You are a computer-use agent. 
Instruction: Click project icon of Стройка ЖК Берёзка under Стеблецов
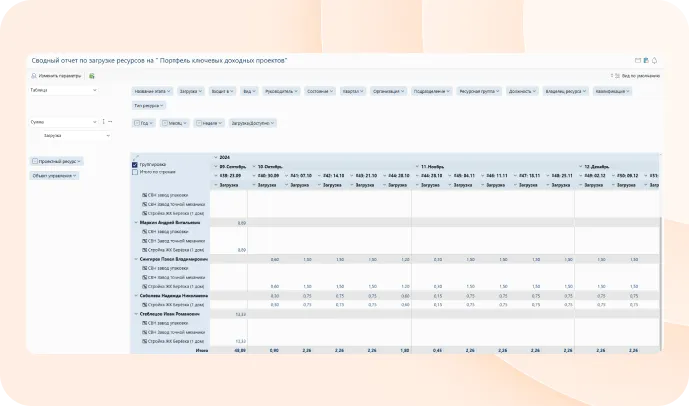[146, 341]
